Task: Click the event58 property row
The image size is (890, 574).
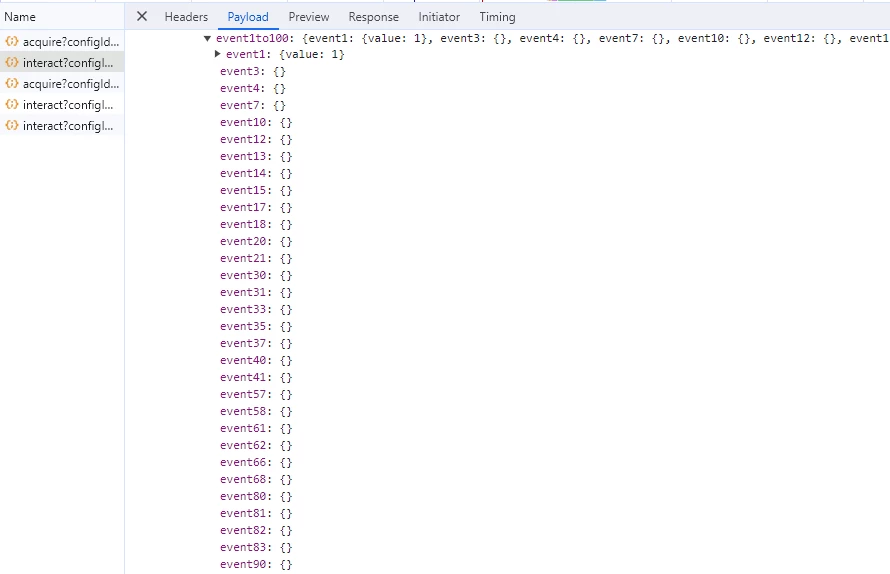Action: 256,412
